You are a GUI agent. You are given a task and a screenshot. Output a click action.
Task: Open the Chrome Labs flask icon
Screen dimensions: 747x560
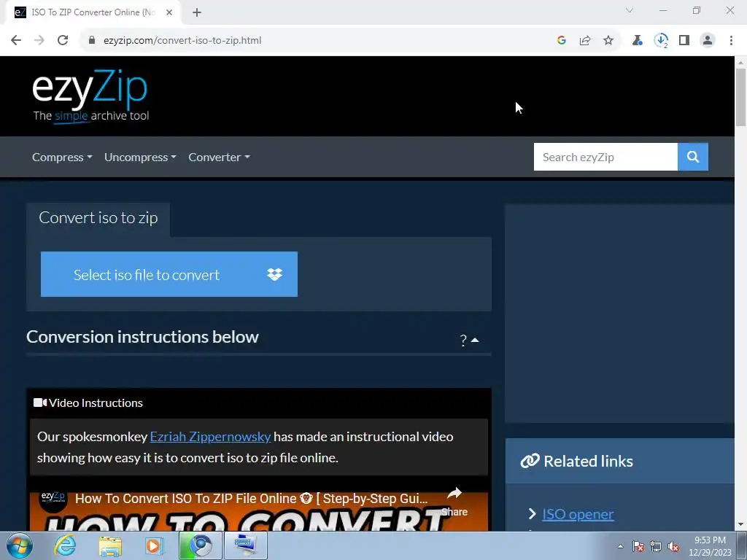(x=637, y=41)
